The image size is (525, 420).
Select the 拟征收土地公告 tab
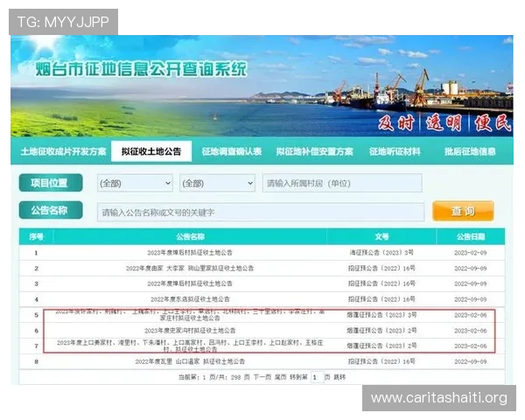(x=151, y=151)
